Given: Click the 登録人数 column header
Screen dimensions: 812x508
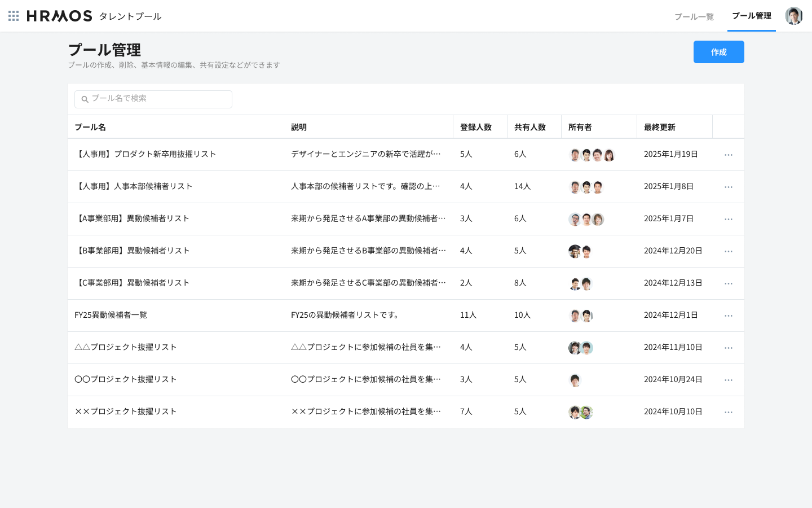Looking at the screenshot, I should [475, 127].
